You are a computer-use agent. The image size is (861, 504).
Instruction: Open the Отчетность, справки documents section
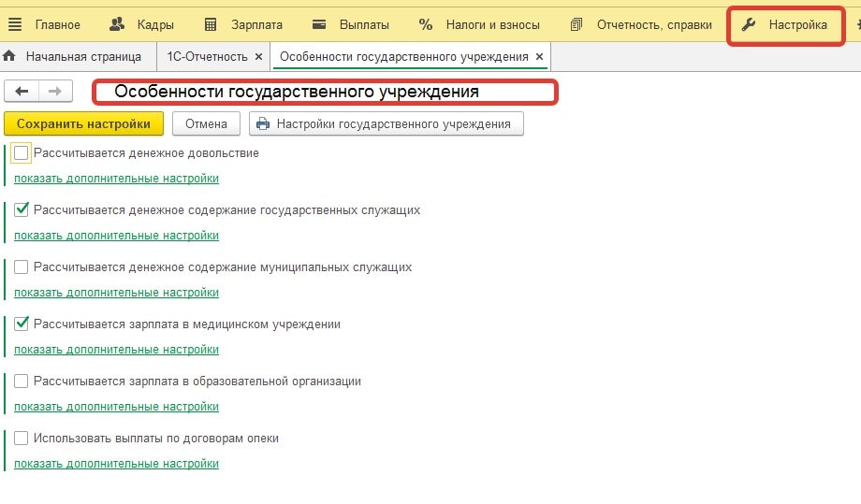pos(576,24)
